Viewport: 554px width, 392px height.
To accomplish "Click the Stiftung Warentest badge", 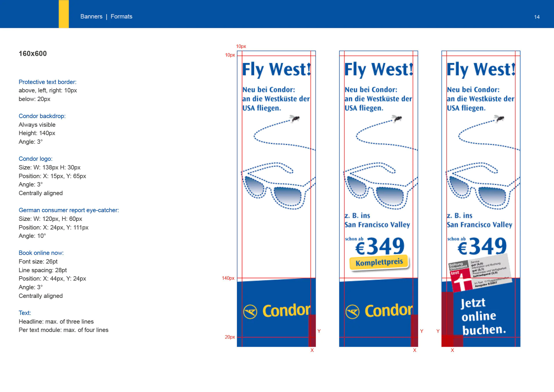I will [479, 272].
